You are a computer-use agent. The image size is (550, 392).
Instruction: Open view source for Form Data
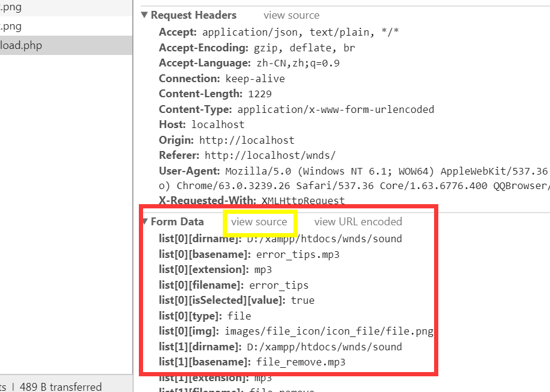[x=260, y=222]
